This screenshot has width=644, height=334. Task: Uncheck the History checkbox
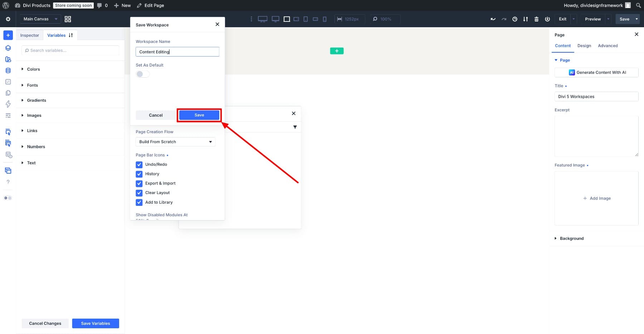[139, 174]
